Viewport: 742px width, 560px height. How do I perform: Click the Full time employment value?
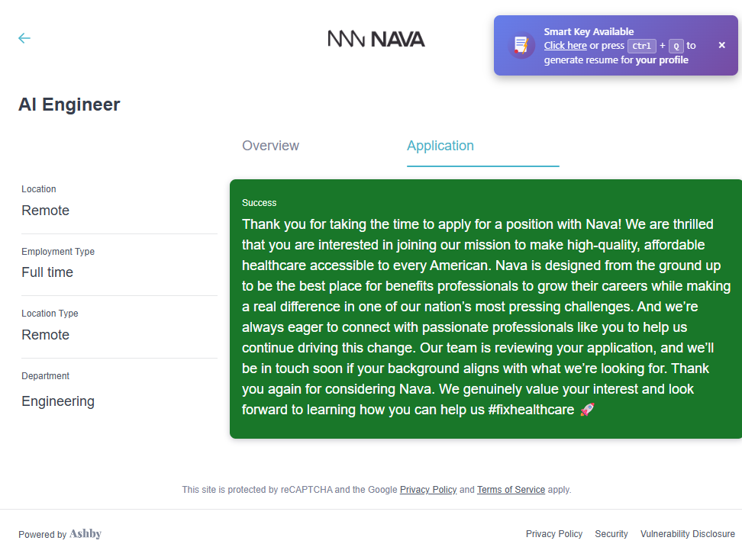point(47,272)
